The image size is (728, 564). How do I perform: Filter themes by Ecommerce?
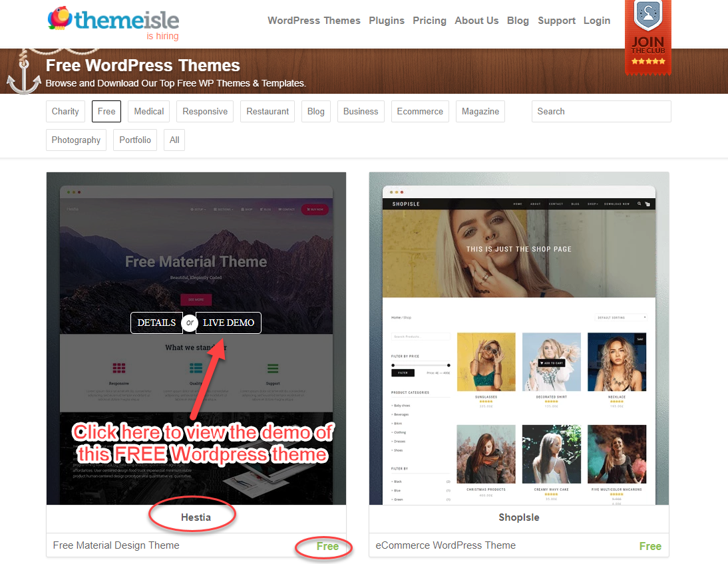(x=420, y=112)
